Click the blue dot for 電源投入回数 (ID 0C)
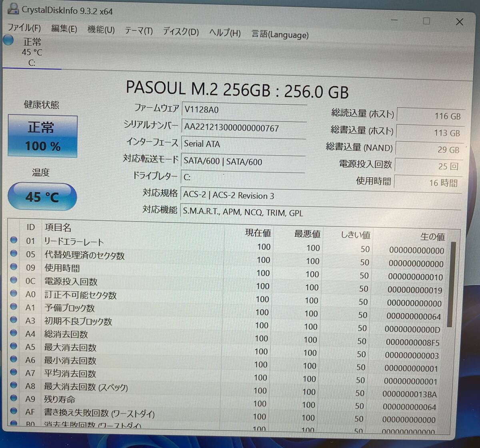 tap(14, 280)
